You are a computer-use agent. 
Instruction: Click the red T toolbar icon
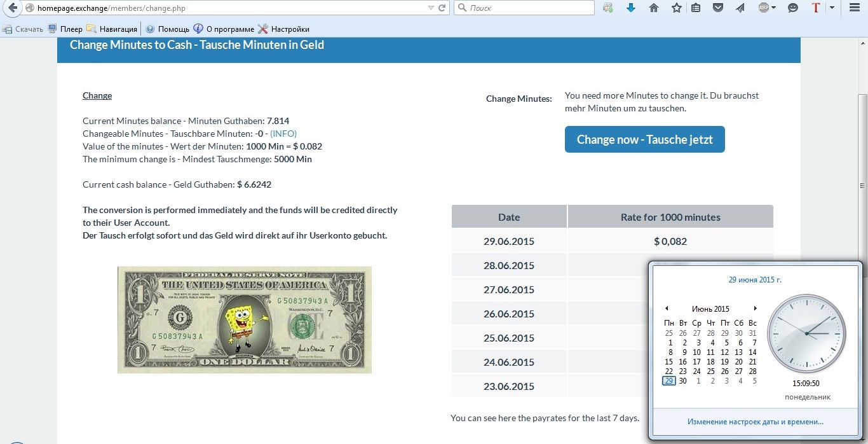point(817,8)
